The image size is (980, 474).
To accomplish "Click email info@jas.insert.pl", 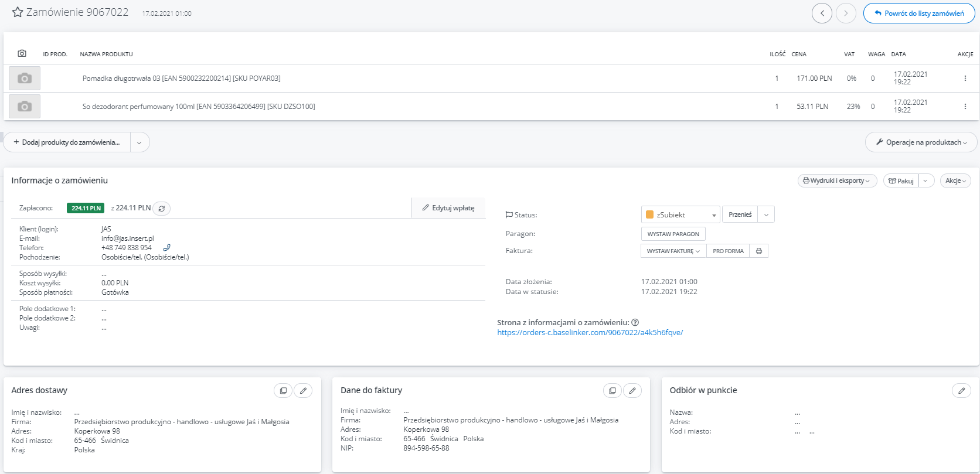I will point(127,238).
